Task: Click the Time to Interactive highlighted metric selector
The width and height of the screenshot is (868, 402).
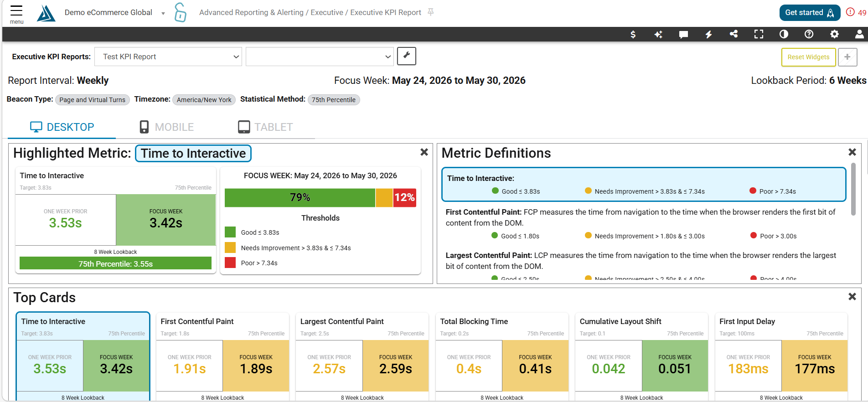Action: [x=193, y=154]
